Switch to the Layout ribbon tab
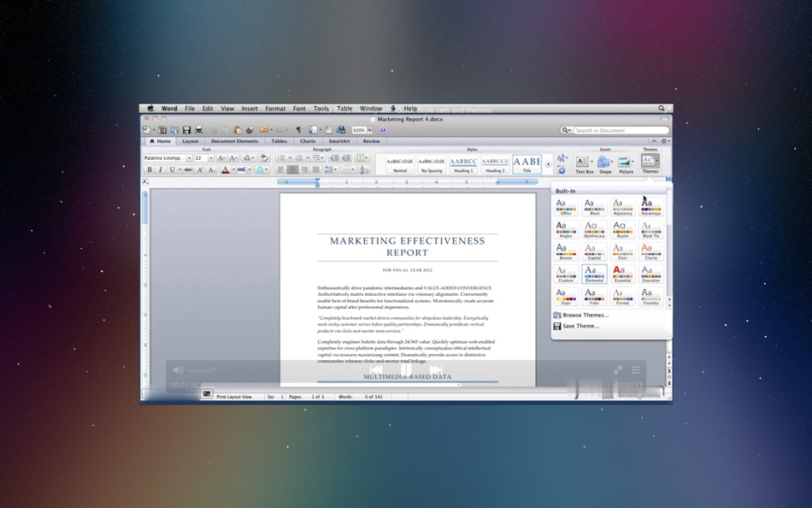 point(190,141)
